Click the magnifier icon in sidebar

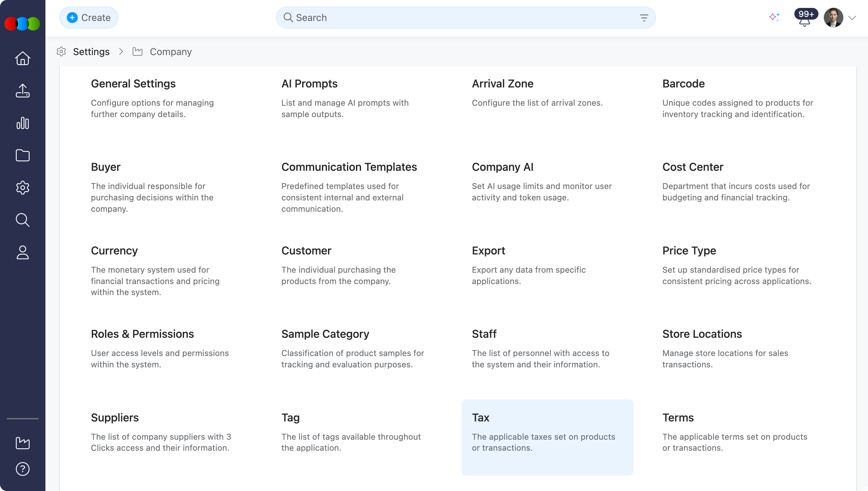(23, 220)
